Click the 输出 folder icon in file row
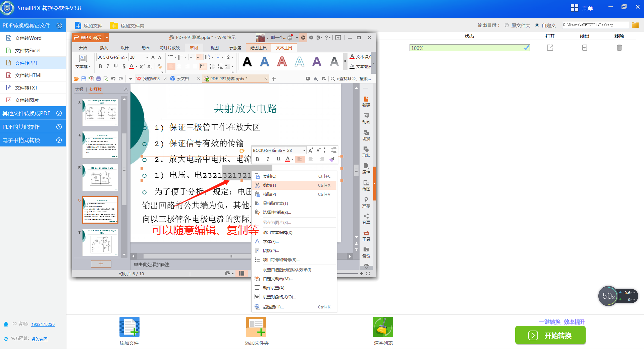This screenshot has width=644, height=349. pyautogui.click(x=585, y=48)
